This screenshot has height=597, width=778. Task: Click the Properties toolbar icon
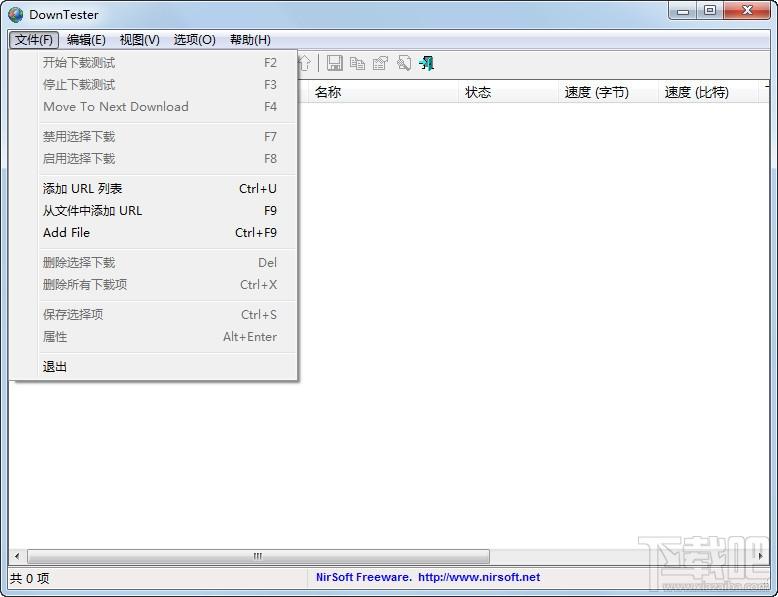point(381,63)
